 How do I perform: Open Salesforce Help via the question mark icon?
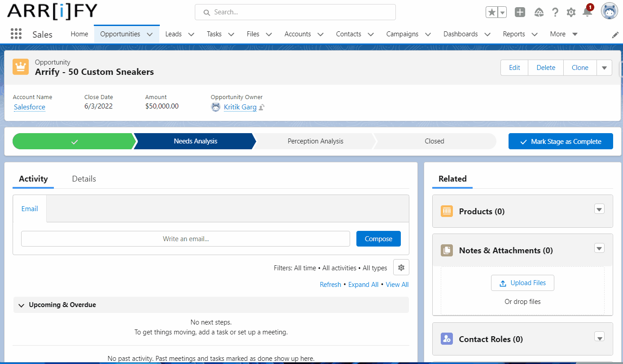coord(555,12)
